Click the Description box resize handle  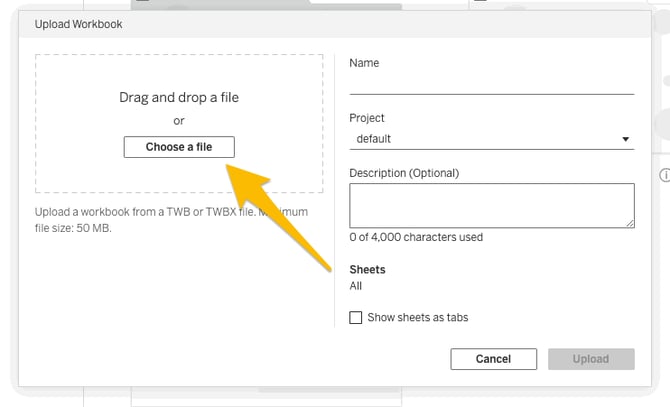click(630, 223)
